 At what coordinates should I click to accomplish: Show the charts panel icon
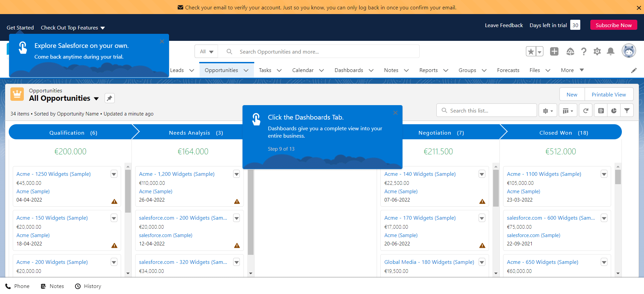pyautogui.click(x=614, y=111)
